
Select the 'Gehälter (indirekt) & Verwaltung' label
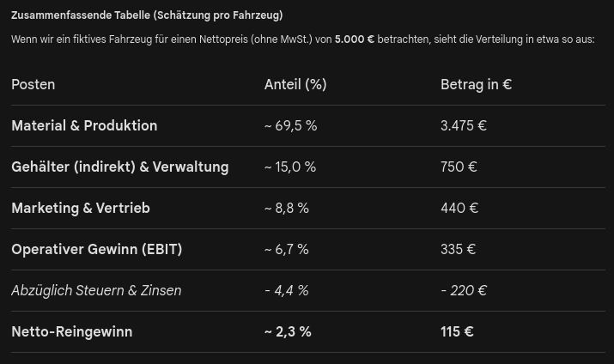point(120,167)
